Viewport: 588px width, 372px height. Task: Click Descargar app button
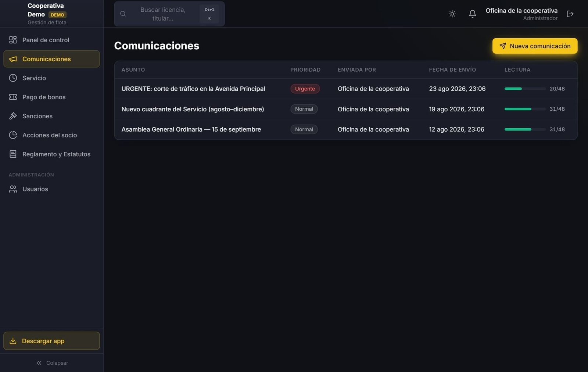click(x=51, y=341)
